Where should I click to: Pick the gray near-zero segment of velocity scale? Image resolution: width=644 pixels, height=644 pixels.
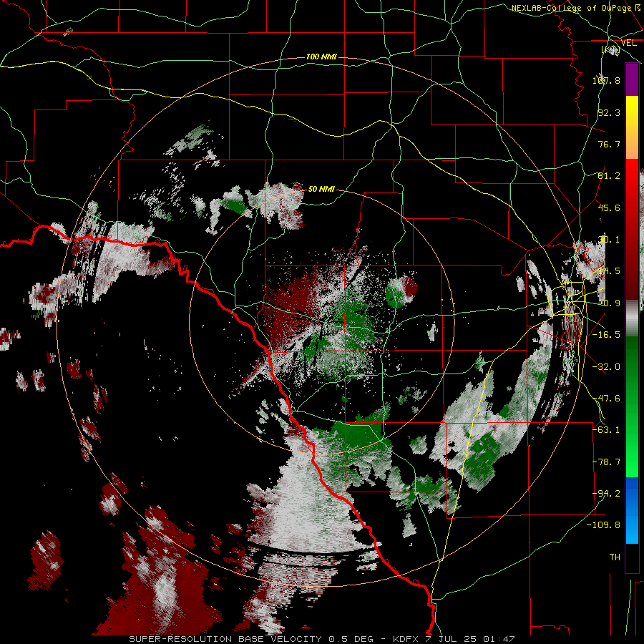click(x=632, y=318)
